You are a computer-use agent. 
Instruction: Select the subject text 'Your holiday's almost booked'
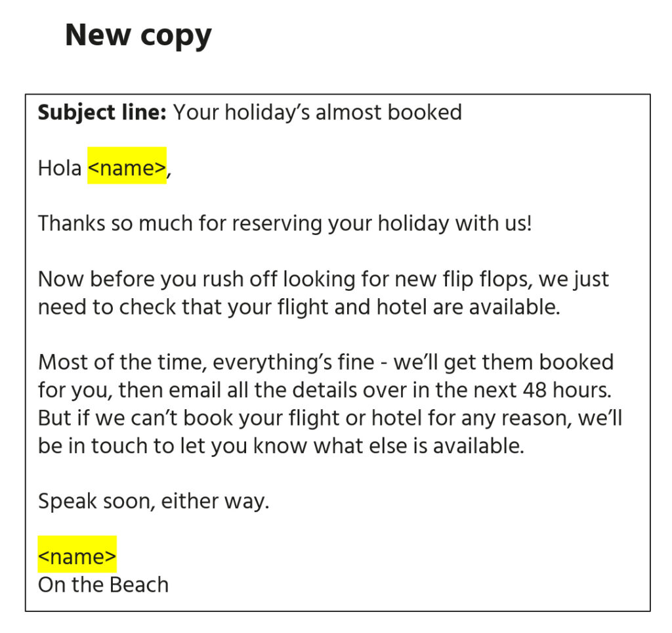[318, 112]
